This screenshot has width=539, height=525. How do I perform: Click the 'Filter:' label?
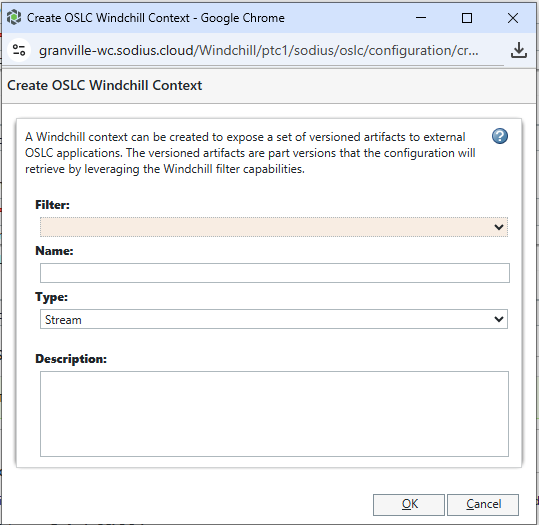coord(52,205)
